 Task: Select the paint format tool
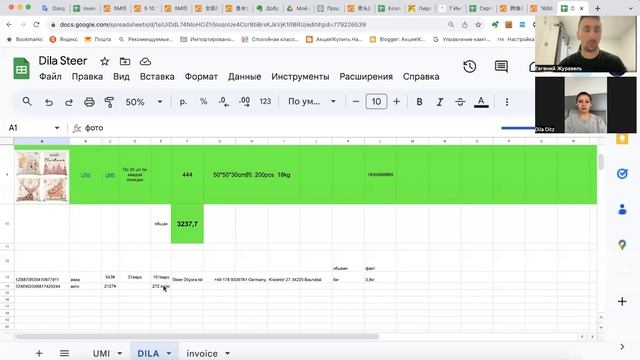coord(109,102)
